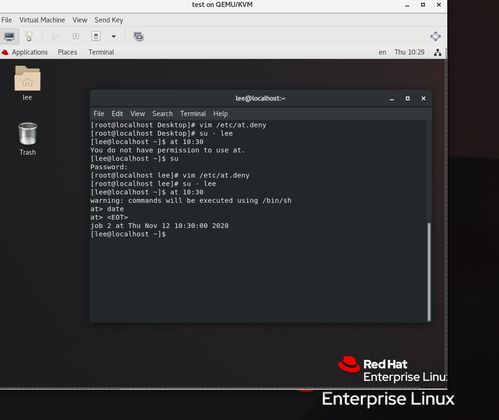Expand the Places menu
The height and width of the screenshot is (420, 499).
pyautogui.click(x=67, y=52)
